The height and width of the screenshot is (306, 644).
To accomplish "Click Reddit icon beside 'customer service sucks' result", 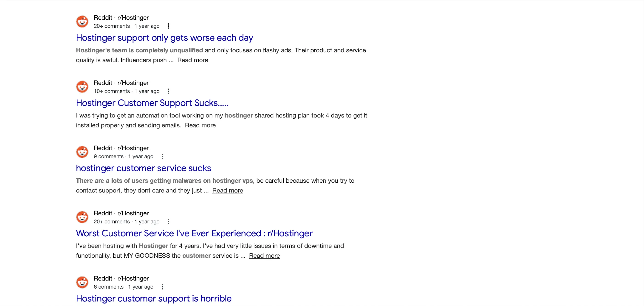I will tap(82, 152).
